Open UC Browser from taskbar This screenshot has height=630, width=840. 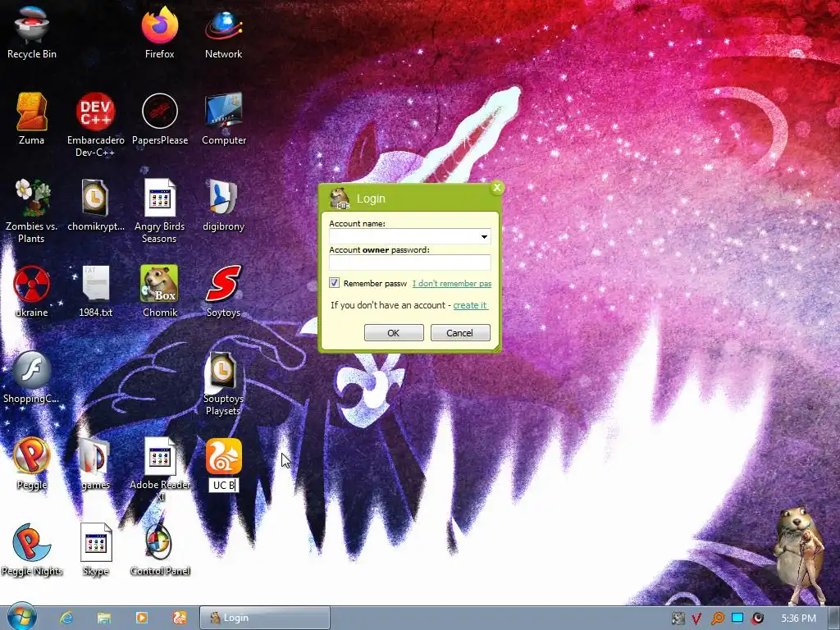180,618
